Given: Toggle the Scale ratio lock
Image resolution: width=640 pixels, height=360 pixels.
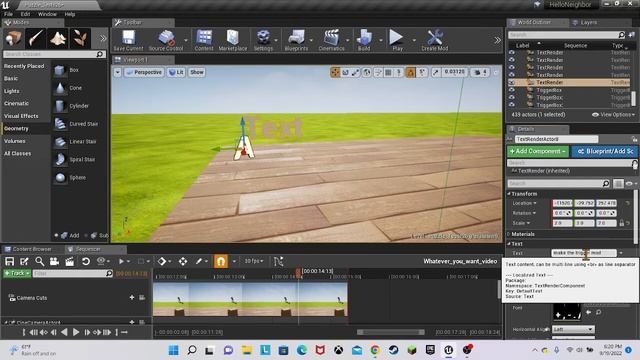Looking at the screenshot, I should point(622,223).
